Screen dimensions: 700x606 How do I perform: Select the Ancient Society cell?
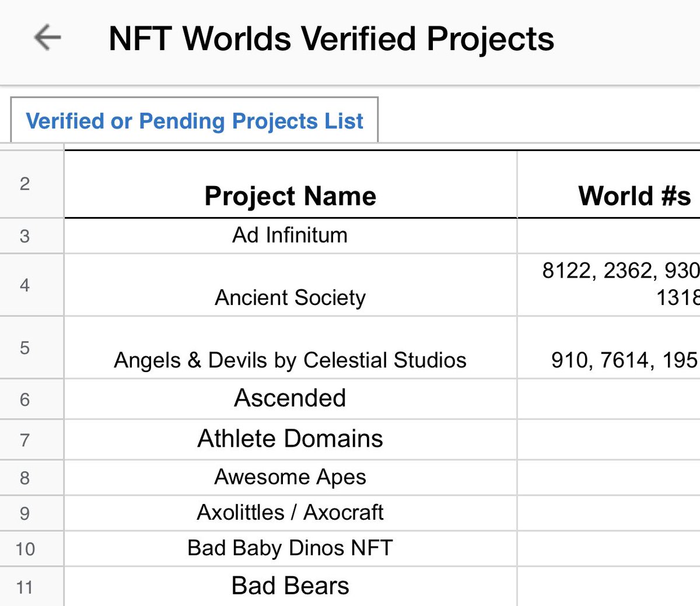(x=290, y=297)
